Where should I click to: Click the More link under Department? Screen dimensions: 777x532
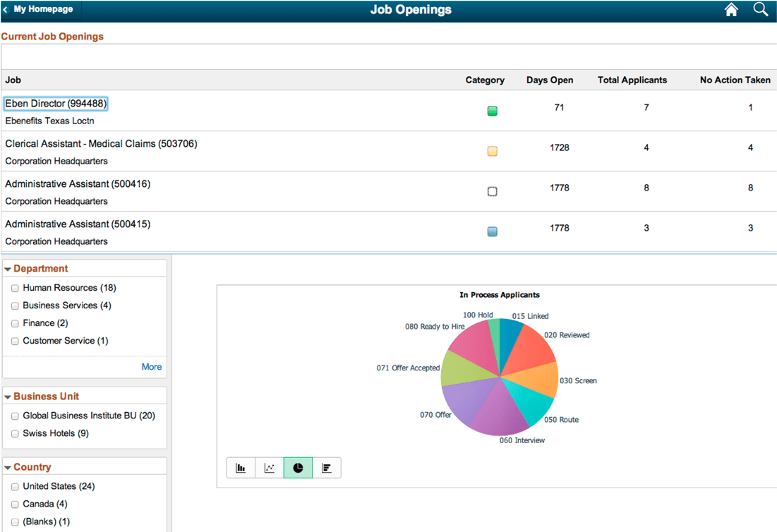point(151,367)
